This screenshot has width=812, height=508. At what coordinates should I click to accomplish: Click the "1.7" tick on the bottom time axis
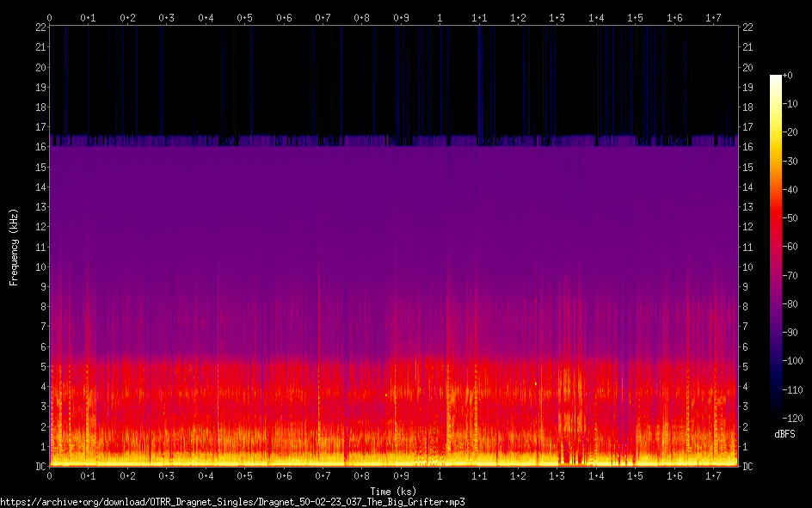tap(714, 475)
